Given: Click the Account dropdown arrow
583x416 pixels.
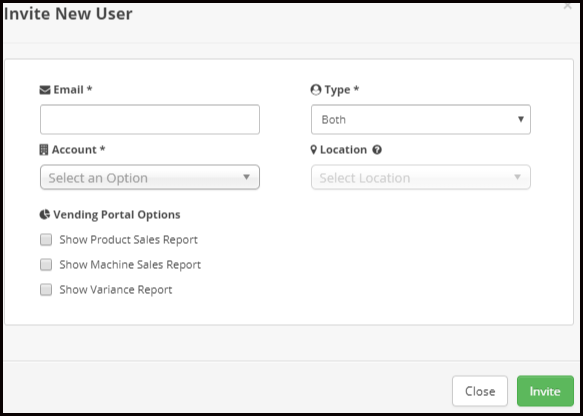Looking at the screenshot, I should coord(247,177).
